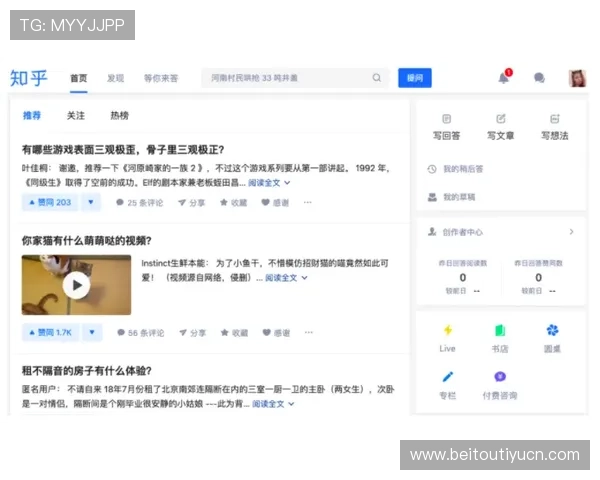The height and width of the screenshot is (480, 600).
Task: Open the 专栏 column pen icon
Action: [447, 377]
